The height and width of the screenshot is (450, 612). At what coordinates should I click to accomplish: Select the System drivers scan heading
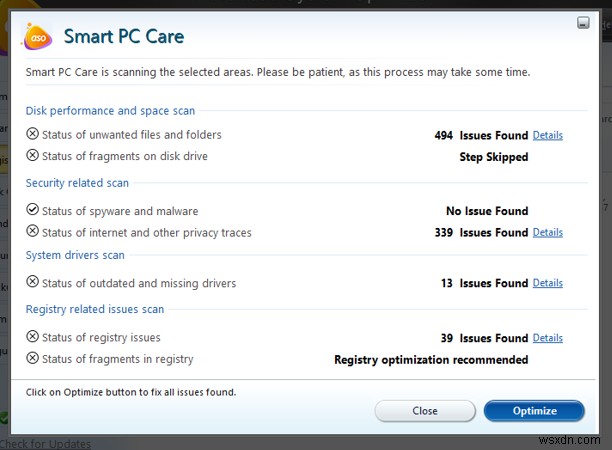click(x=75, y=255)
